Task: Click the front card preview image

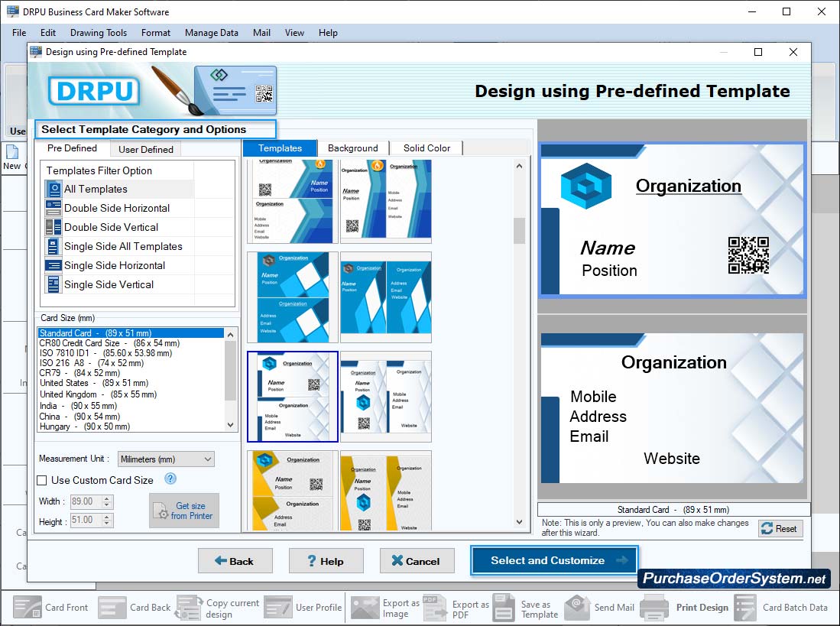Action: point(673,219)
